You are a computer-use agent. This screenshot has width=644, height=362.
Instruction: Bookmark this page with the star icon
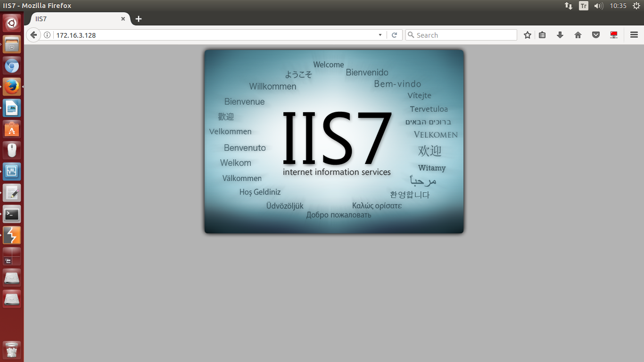point(528,35)
